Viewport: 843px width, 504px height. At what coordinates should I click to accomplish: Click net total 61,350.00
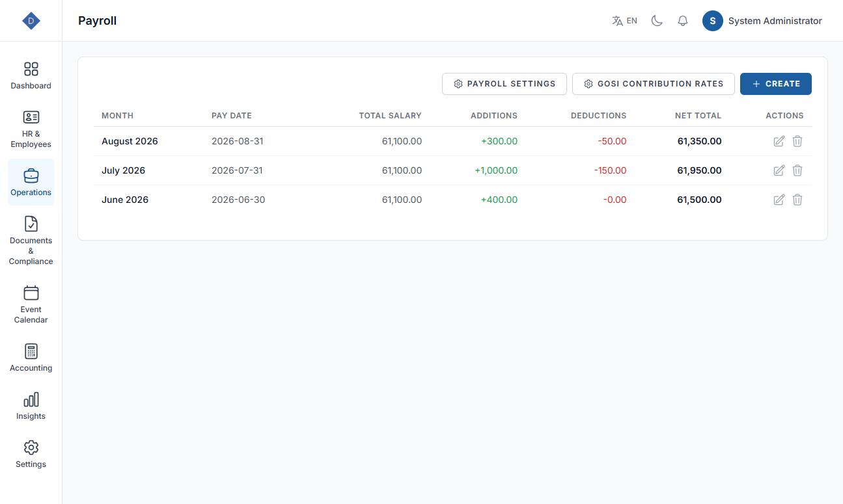[x=699, y=141]
